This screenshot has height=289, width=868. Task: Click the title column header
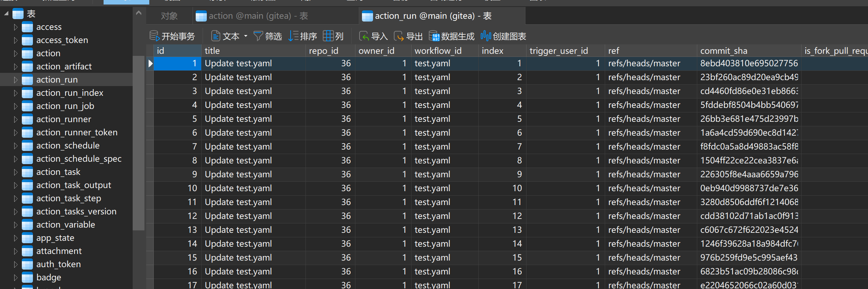pyautogui.click(x=253, y=51)
